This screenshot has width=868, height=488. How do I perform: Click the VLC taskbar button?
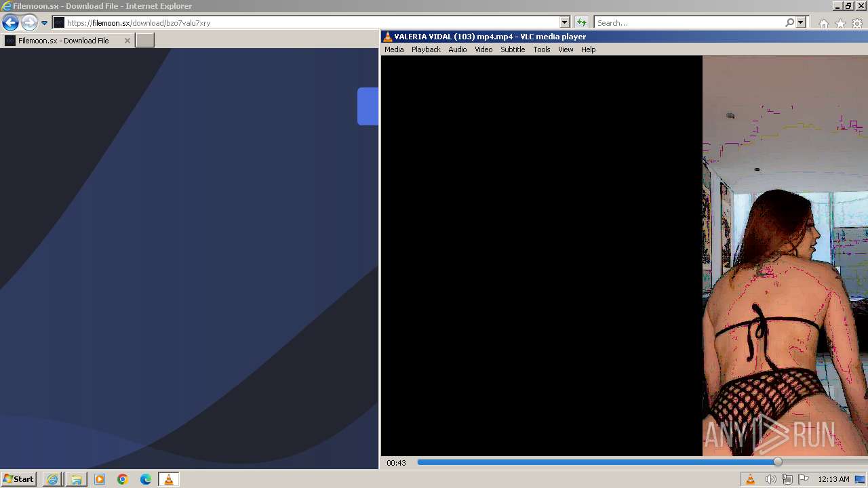point(169,479)
